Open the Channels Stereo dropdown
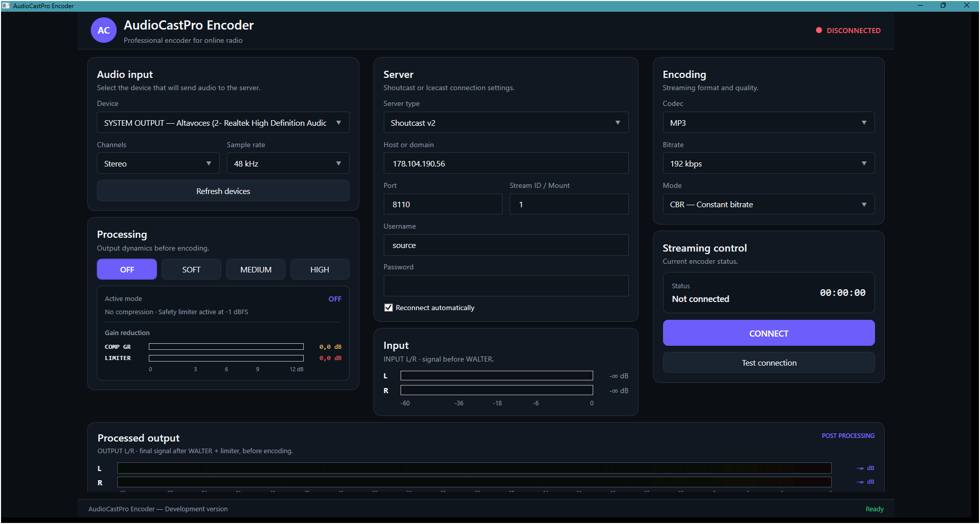Screen dimensions: 980x524 click(x=158, y=163)
